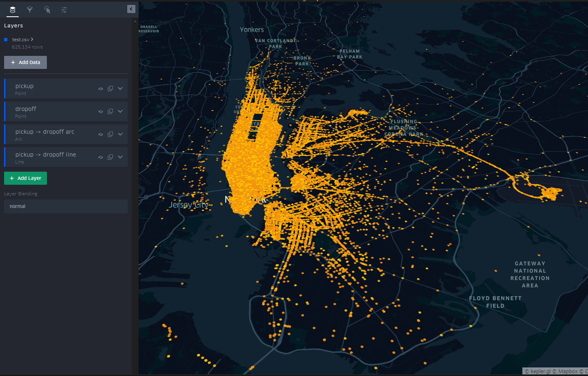Expand the pickup layer settings

point(120,88)
